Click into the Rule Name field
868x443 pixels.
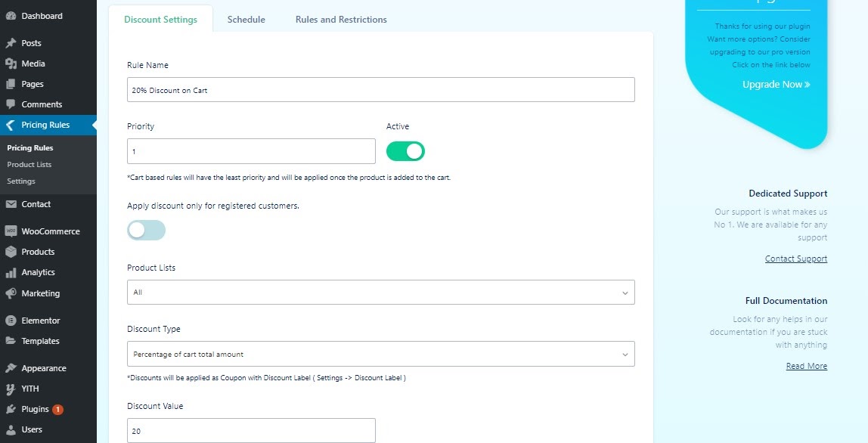coord(381,90)
